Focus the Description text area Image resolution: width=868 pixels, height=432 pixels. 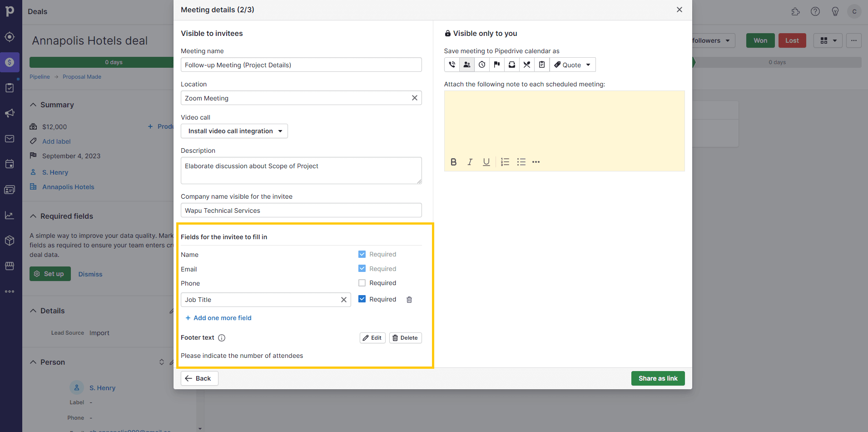301,171
